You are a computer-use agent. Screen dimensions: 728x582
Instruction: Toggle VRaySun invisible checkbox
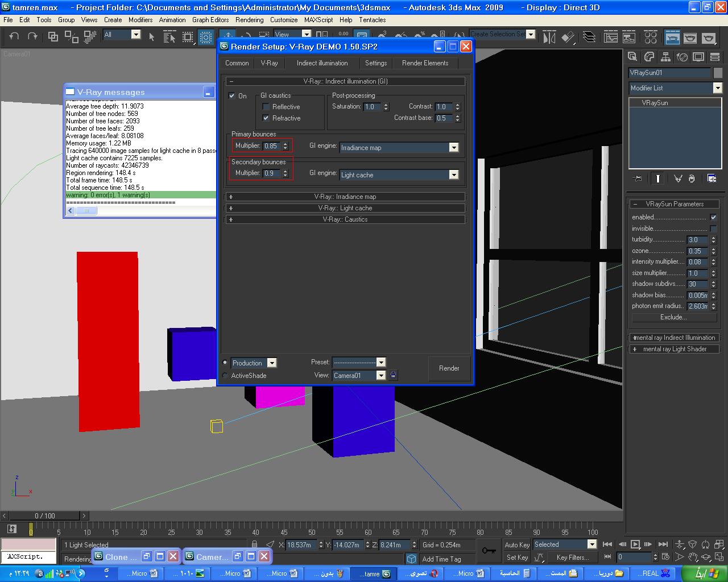click(713, 228)
